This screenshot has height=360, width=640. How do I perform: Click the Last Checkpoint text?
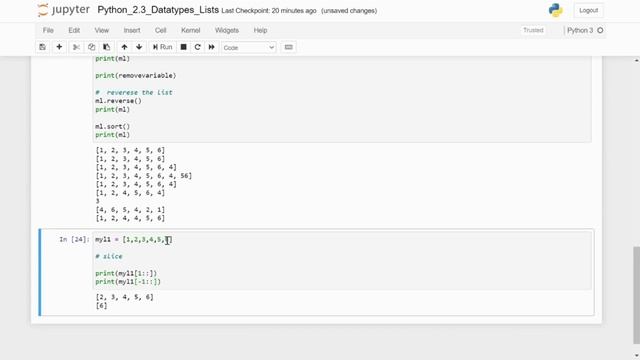tap(269, 11)
